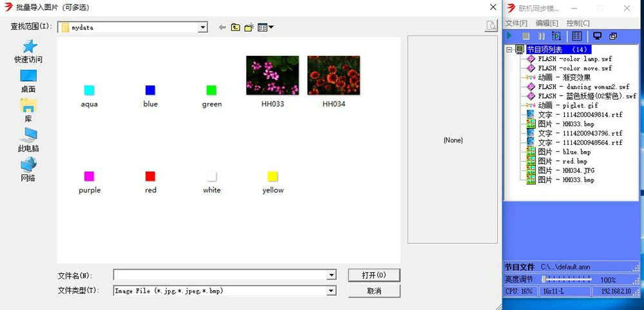Click the program list icon in the sync toolbar
644x310 pixels.
point(576,36)
